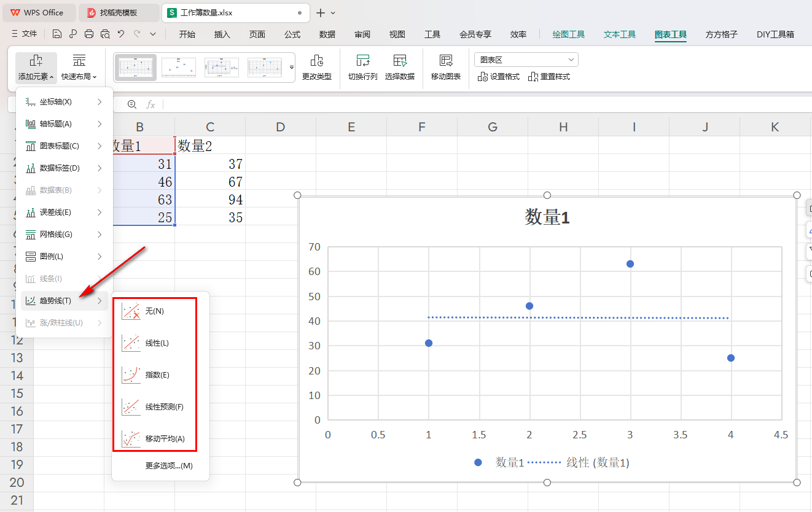Expand the quick access toolbar customization arrow
812x512 pixels.
coord(153,34)
